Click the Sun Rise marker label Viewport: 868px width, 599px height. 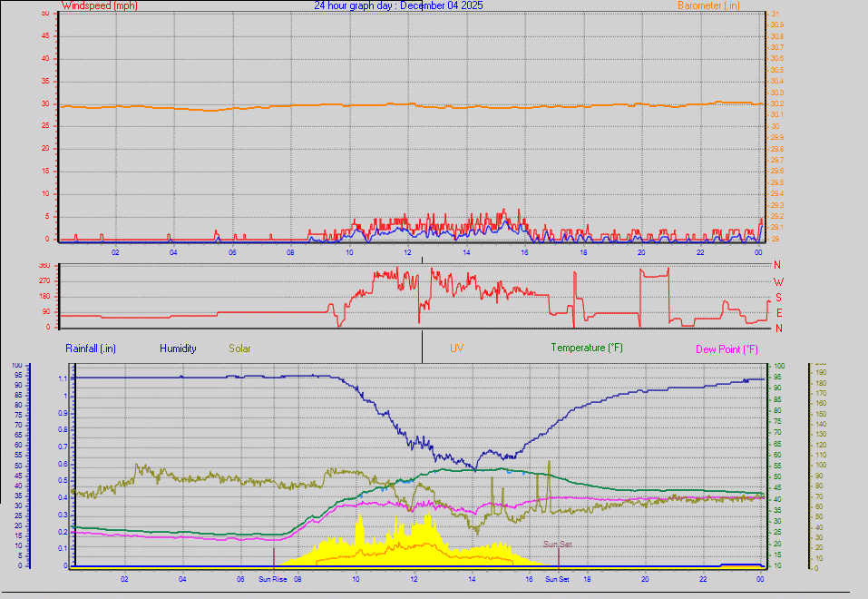point(271,578)
